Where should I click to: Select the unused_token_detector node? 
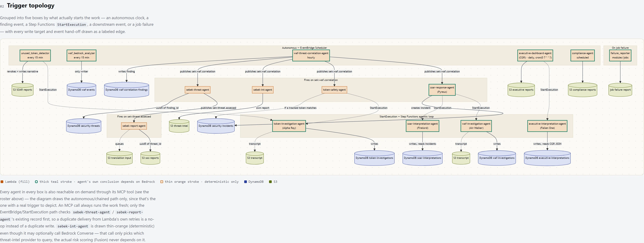(35, 55)
